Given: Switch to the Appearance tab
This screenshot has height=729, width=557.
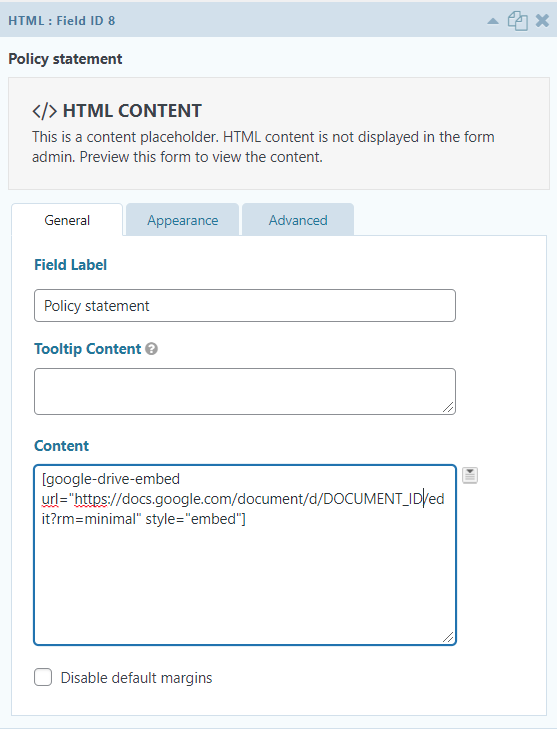Looking at the screenshot, I should 183,220.
